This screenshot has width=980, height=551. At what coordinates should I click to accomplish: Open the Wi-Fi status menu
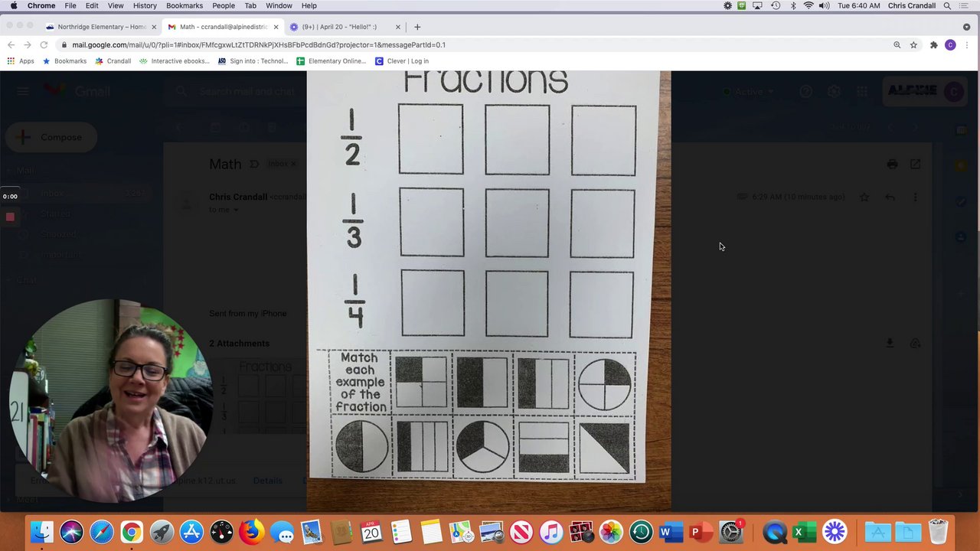point(808,5)
